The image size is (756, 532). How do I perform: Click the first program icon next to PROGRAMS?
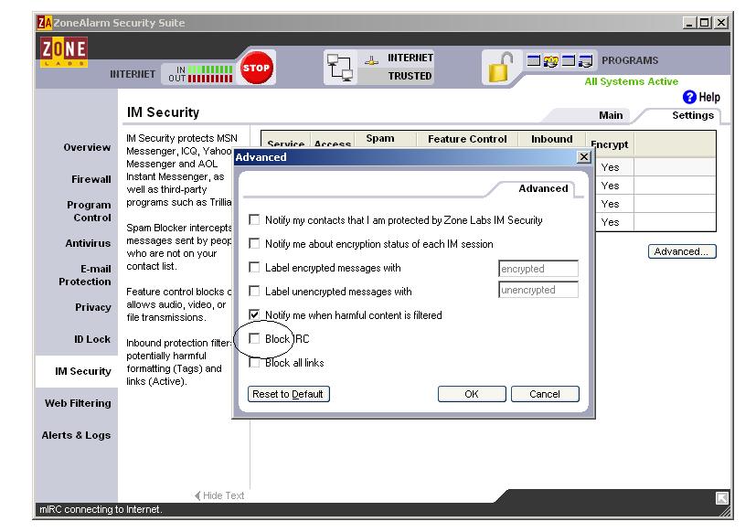[533, 60]
